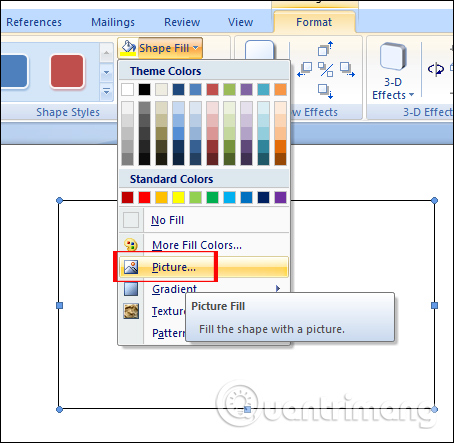Select the Format tab

coord(314,22)
